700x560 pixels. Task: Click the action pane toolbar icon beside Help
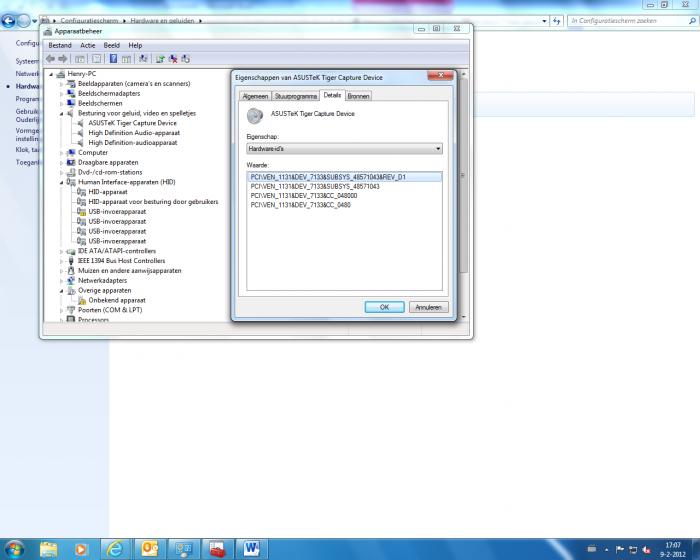[x=126, y=59]
